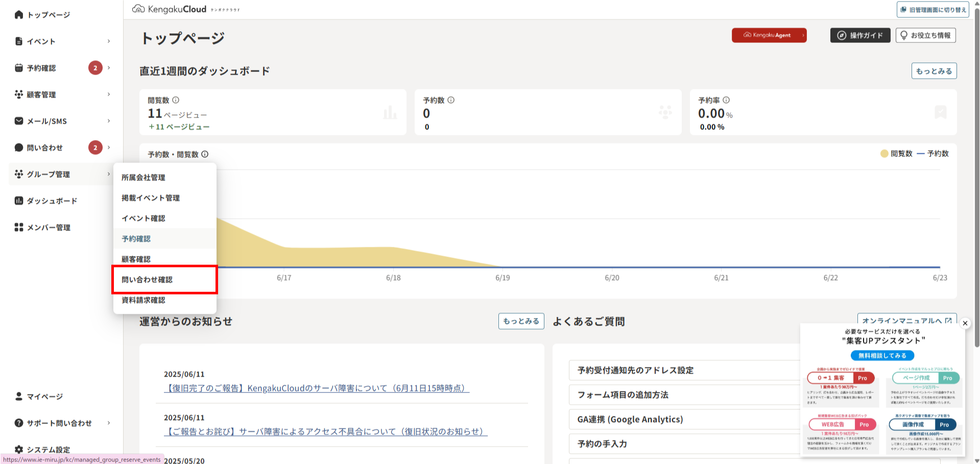Image resolution: width=980 pixels, height=464 pixels.
Task: Click the ダッシュボード chart icon in sidebar
Action: (19, 201)
